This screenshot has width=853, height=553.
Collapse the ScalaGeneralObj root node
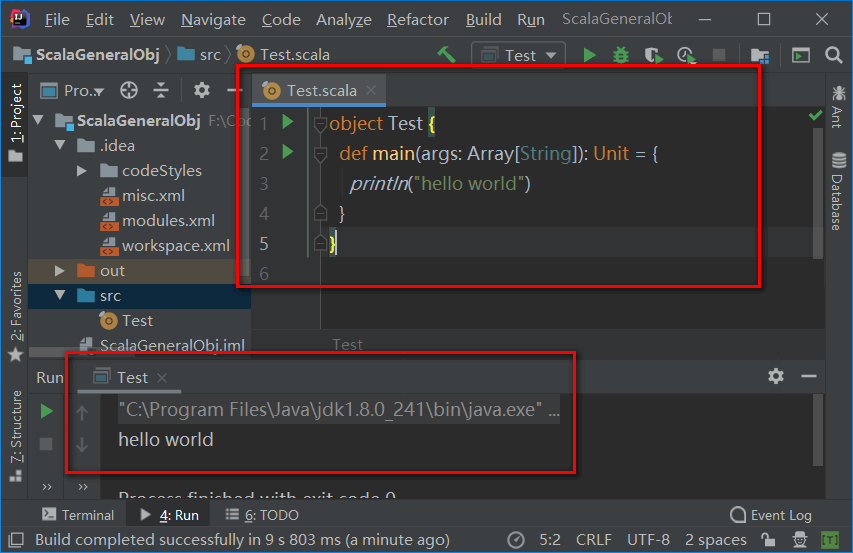point(39,120)
